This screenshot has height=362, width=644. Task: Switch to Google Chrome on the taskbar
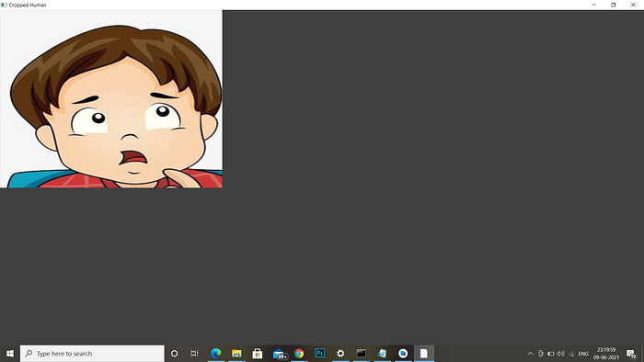coord(299,354)
